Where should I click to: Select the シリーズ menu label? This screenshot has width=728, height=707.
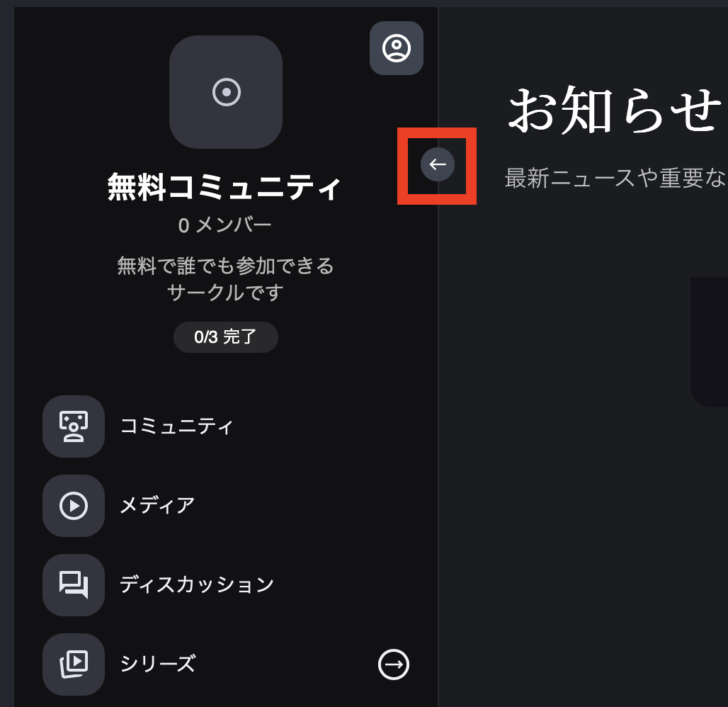pos(158,664)
